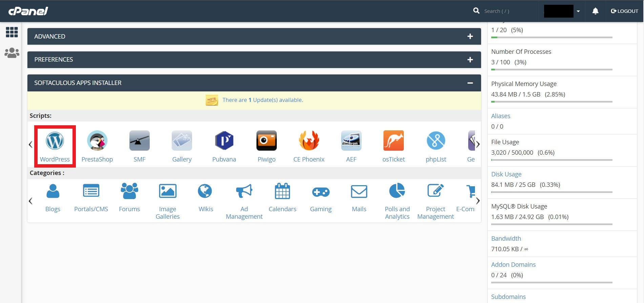The width and height of the screenshot is (644, 303).
Task: Open the notifications bell
Action: click(x=595, y=11)
